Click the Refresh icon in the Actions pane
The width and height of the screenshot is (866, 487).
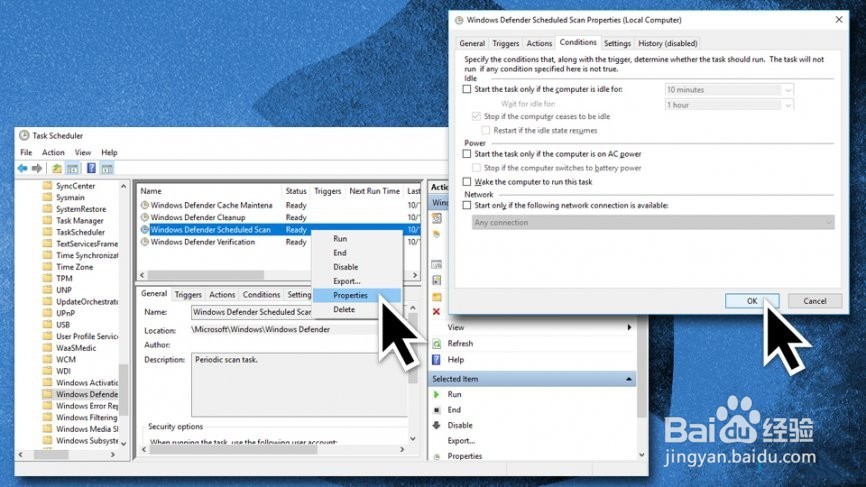pyautogui.click(x=436, y=343)
